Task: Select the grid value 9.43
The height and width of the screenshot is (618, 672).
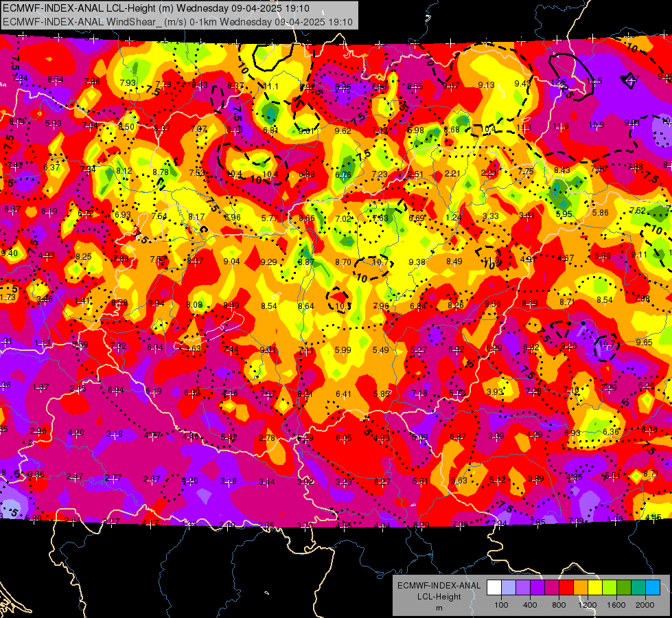Action: pyautogui.click(x=522, y=83)
